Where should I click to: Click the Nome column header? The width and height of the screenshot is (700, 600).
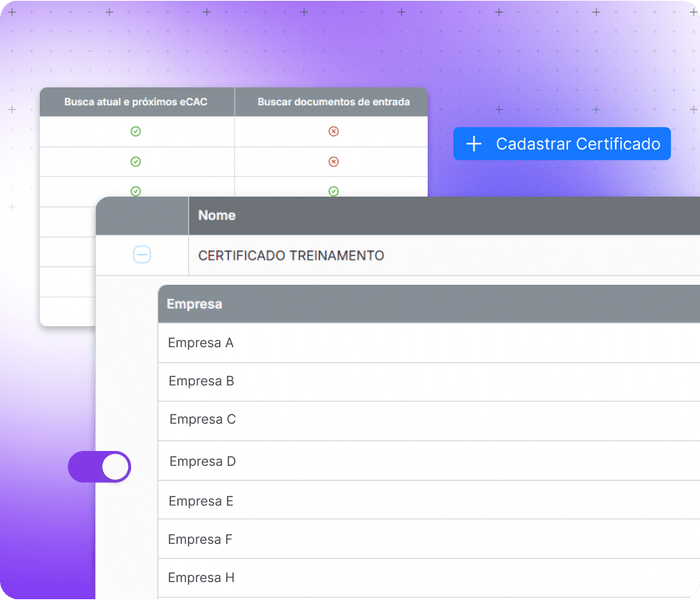click(x=444, y=215)
